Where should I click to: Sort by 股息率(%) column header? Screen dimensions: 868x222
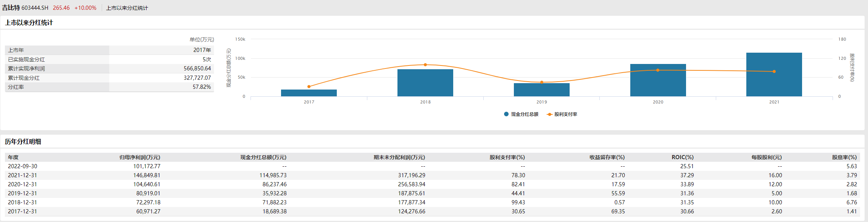(x=844, y=157)
